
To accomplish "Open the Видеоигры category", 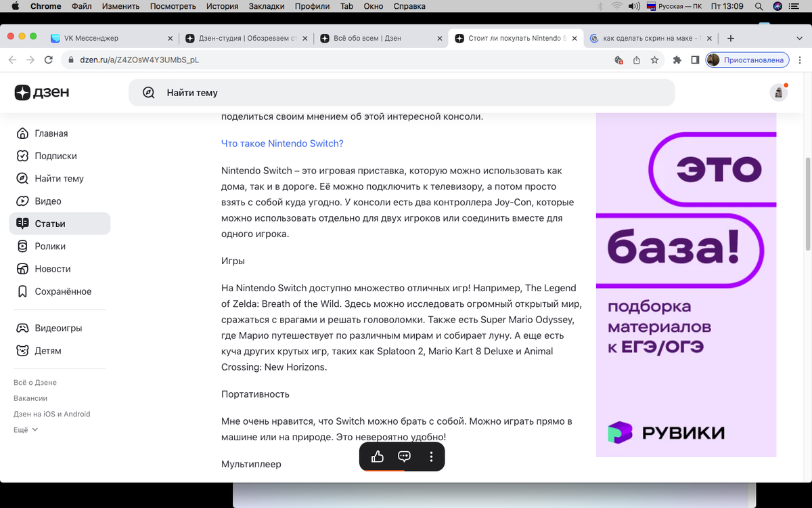I will click(60, 328).
